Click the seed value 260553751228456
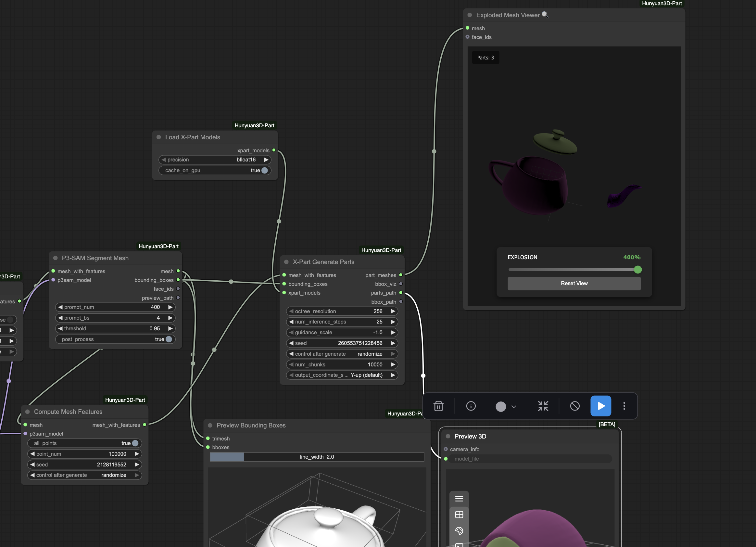Screen dimensions: 756x547 tap(360, 343)
